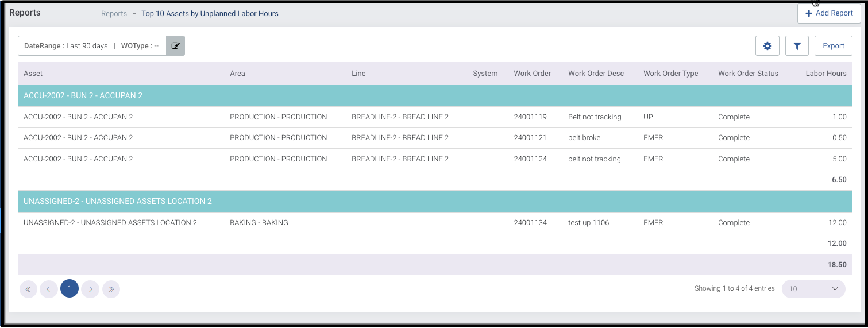This screenshot has width=868, height=328.
Task: Collapse the UNASSIGNED-2 group header row
Action: [435, 202]
